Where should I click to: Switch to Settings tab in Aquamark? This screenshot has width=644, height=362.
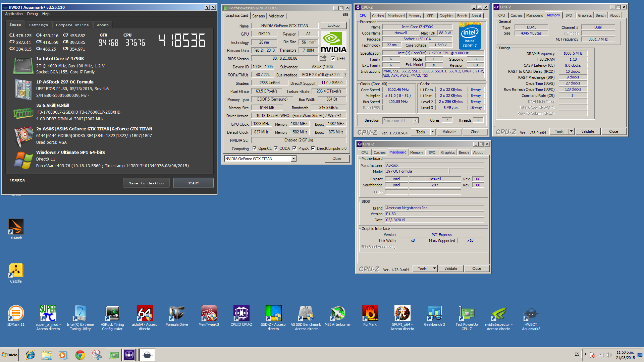[38, 25]
